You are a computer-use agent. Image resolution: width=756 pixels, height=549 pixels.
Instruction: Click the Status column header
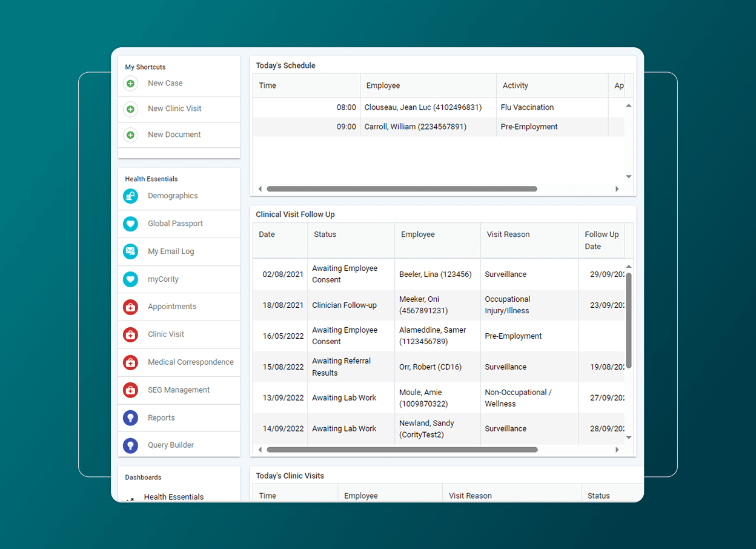[325, 234]
